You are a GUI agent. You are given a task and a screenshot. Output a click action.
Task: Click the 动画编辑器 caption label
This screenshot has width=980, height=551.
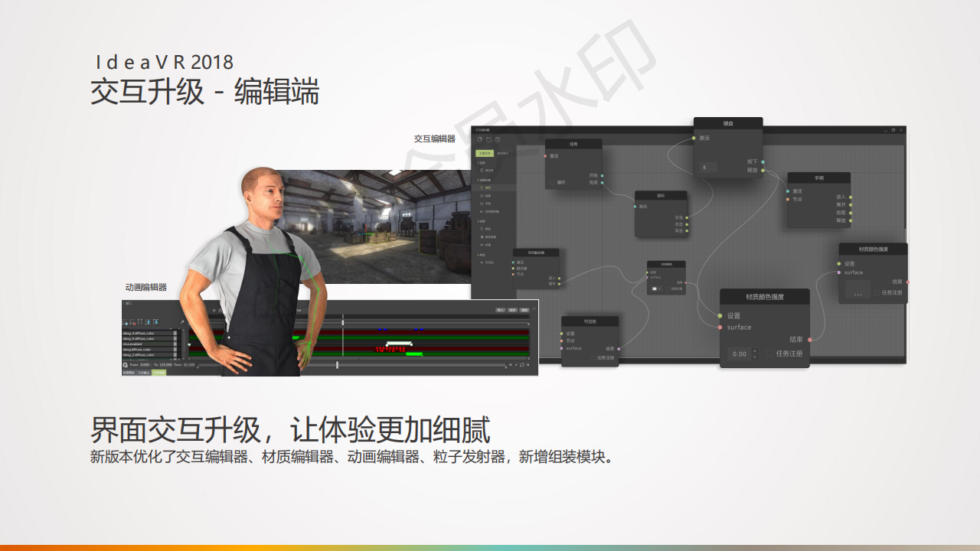146,288
